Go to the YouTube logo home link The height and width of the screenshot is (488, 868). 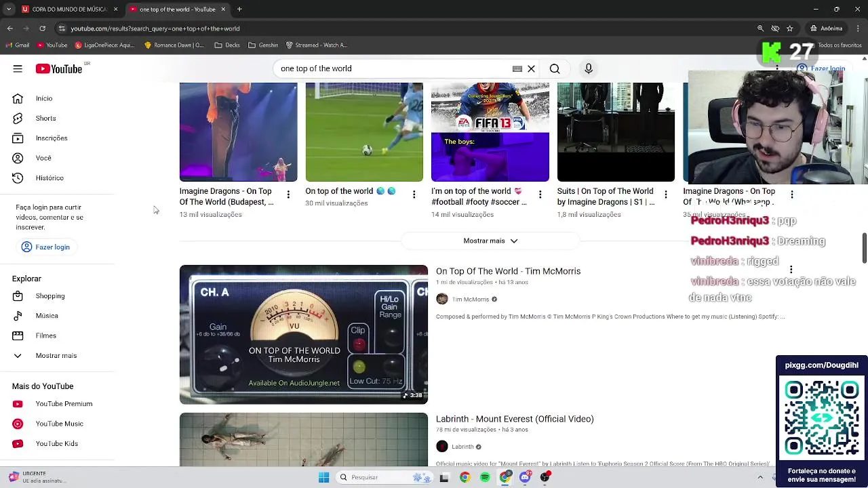59,68
